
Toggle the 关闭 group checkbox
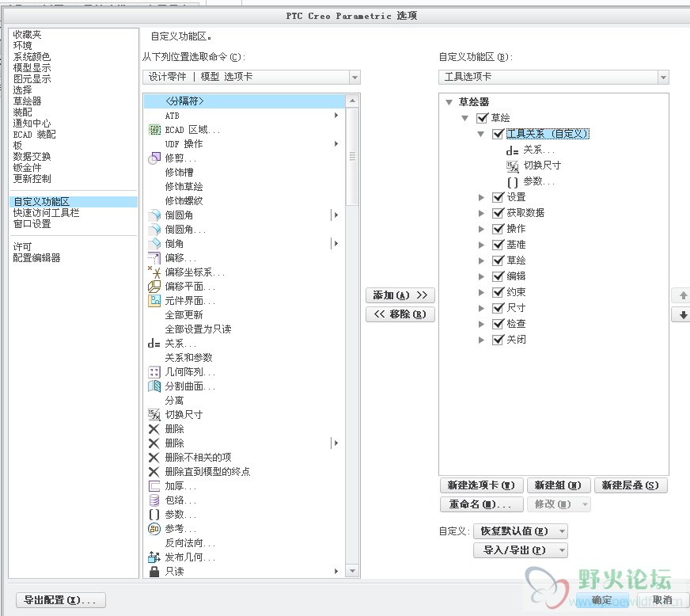point(499,340)
